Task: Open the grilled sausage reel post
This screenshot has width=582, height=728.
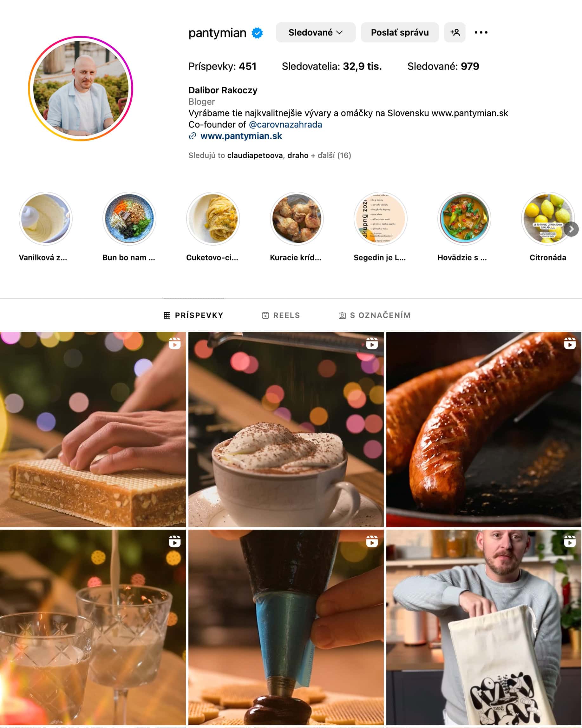Action: [x=483, y=429]
